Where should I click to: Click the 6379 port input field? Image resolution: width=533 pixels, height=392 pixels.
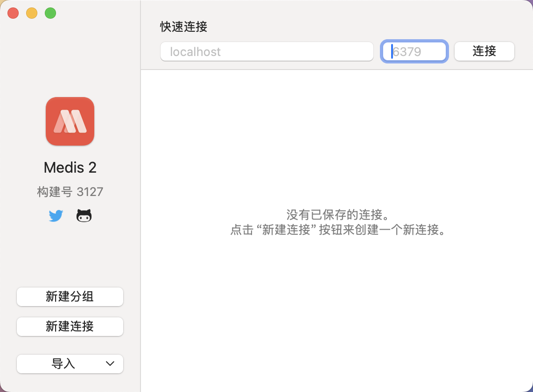414,51
